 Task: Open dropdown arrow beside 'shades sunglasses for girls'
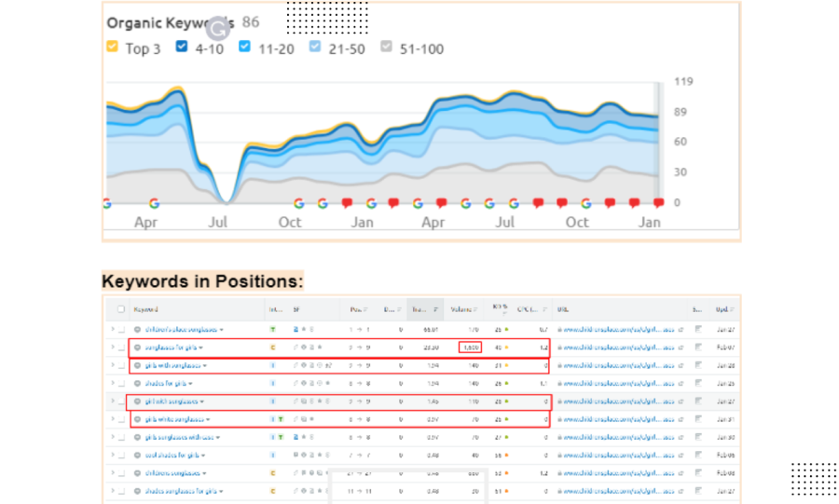click(x=221, y=492)
